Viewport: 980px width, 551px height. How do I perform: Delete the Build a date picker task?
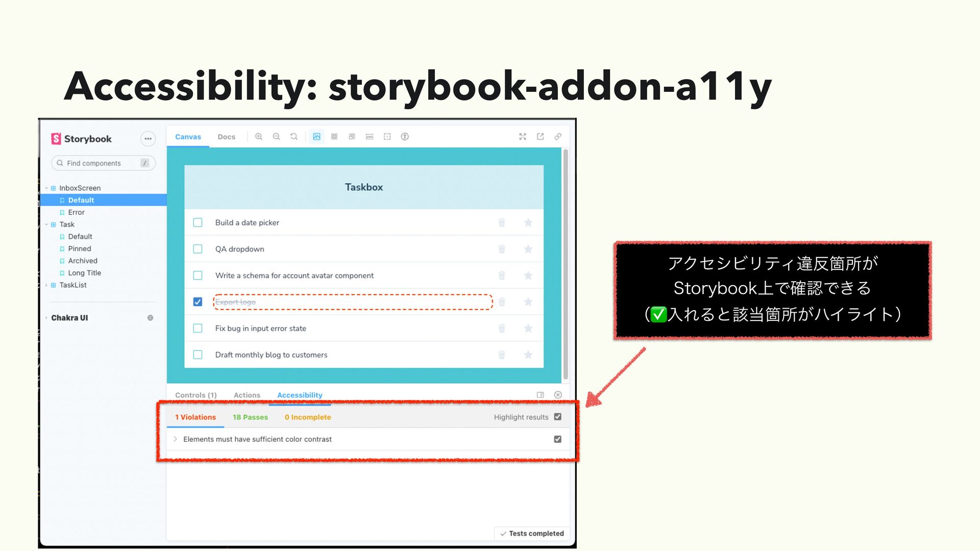(x=502, y=222)
